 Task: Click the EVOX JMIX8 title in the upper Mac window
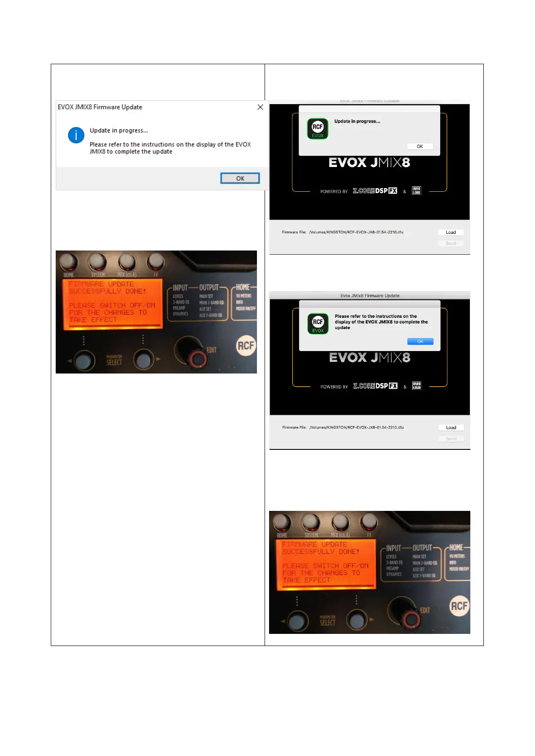[x=369, y=163]
